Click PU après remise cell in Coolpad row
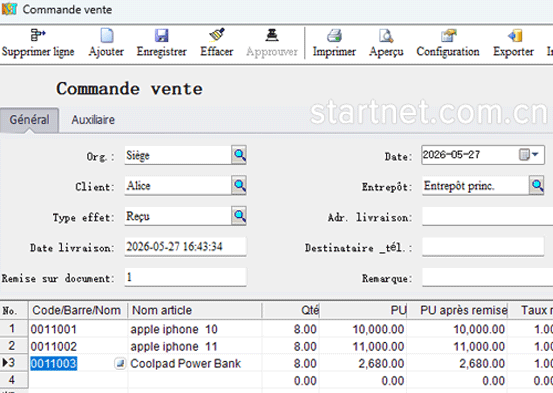This screenshot has width=553, height=393. tap(457, 363)
